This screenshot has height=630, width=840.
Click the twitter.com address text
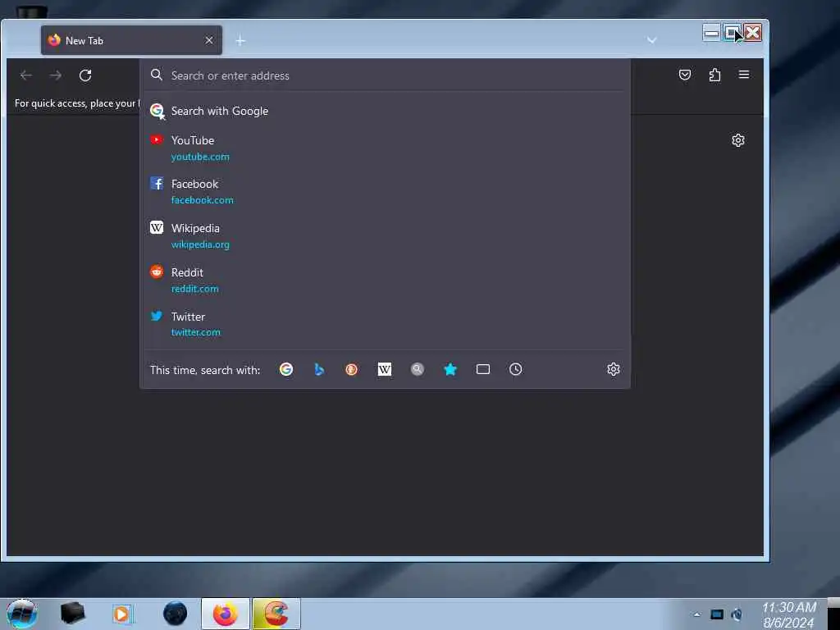point(195,332)
